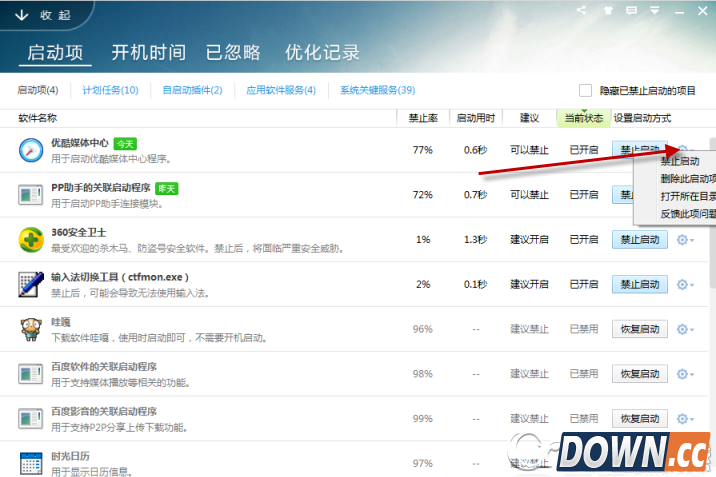The width and height of the screenshot is (716, 477).
Task: Open 计划任务(10) category link
Action: [110, 90]
